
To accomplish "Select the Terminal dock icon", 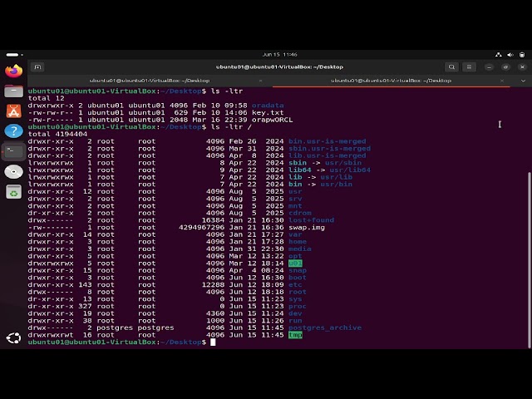I will point(13,151).
